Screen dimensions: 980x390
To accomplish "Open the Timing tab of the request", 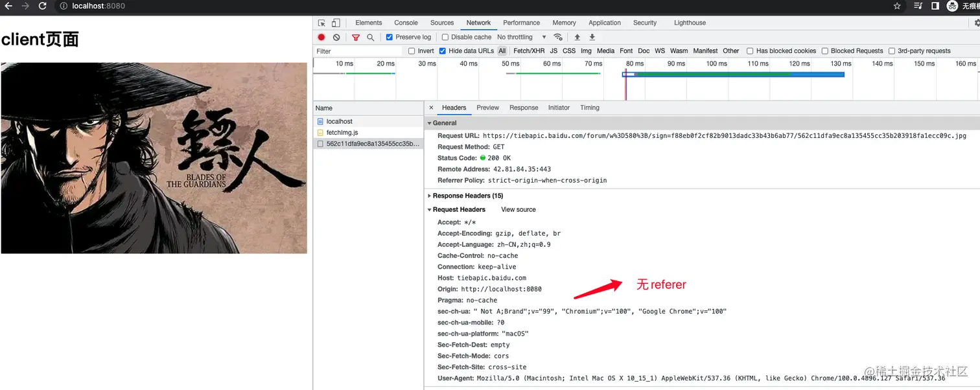I will (x=590, y=108).
